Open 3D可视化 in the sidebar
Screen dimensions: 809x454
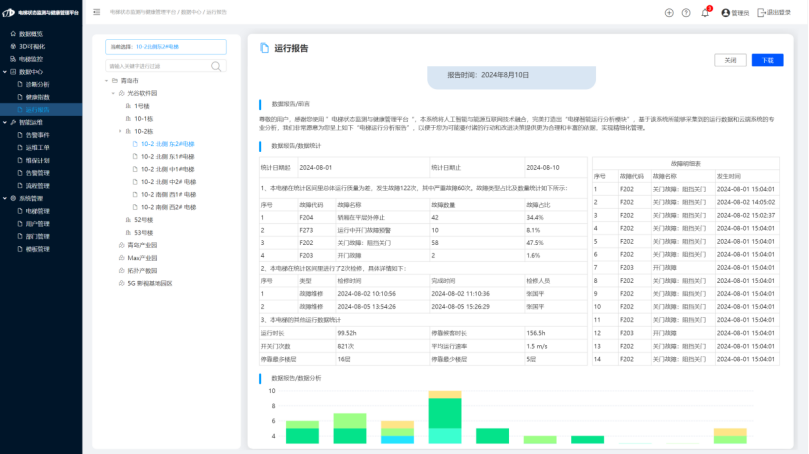coord(32,46)
